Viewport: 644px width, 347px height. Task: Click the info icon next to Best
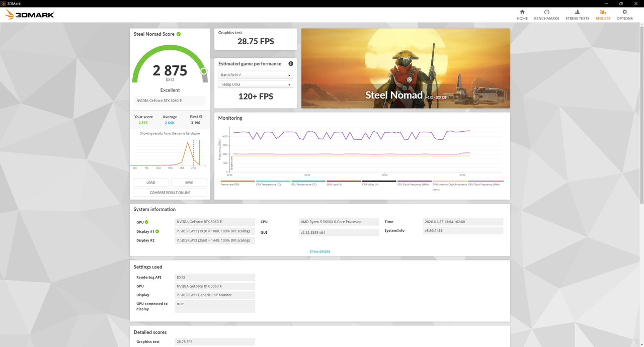point(201,117)
